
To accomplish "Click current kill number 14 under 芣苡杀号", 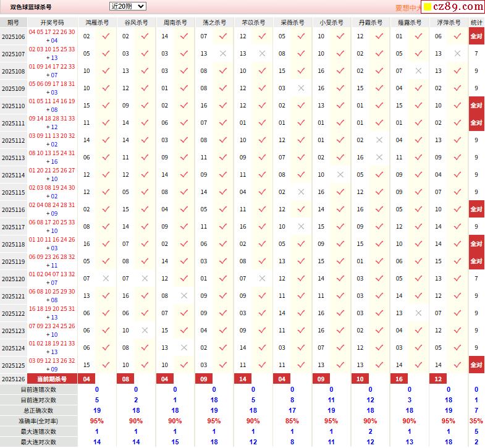I will [x=243, y=379].
